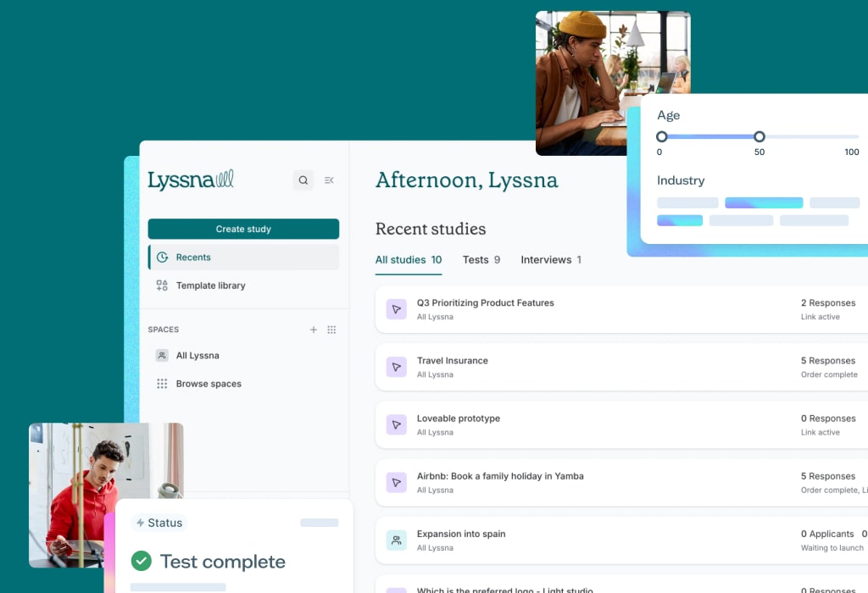Image resolution: width=868 pixels, height=593 pixels.
Task: Open the Loveable prototype study
Action: tap(621, 424)
